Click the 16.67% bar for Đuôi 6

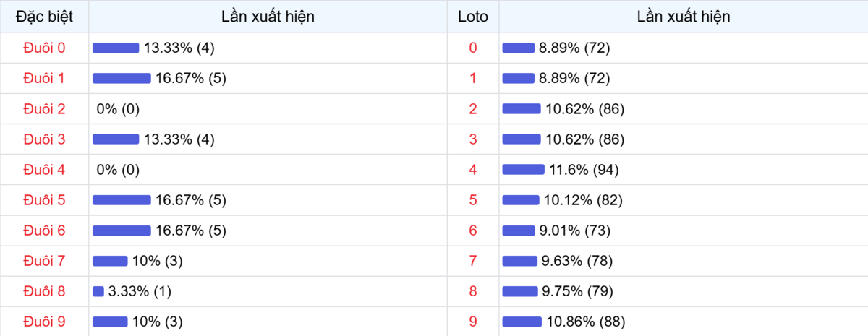[122, 231]
